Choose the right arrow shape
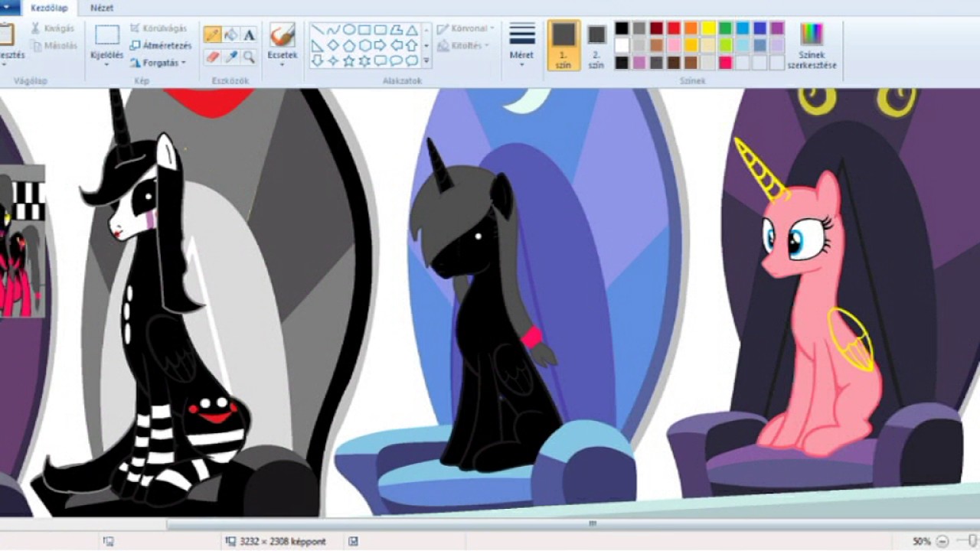Viewport: 980px width, 551px height. tap(381, 45)
